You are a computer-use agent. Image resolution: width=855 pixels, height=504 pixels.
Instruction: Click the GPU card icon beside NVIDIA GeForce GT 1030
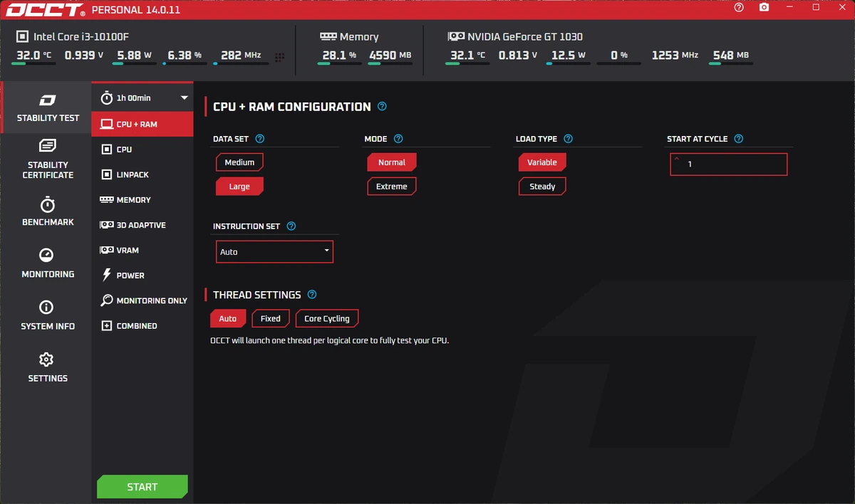pyautogui.click(x=456, y=36)
